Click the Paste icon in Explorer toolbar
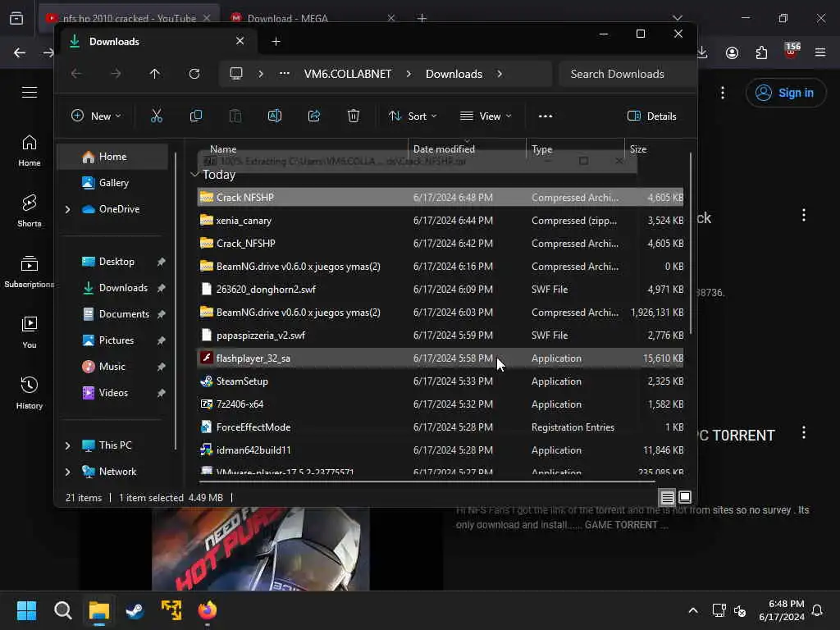 [x=235, y=116]
